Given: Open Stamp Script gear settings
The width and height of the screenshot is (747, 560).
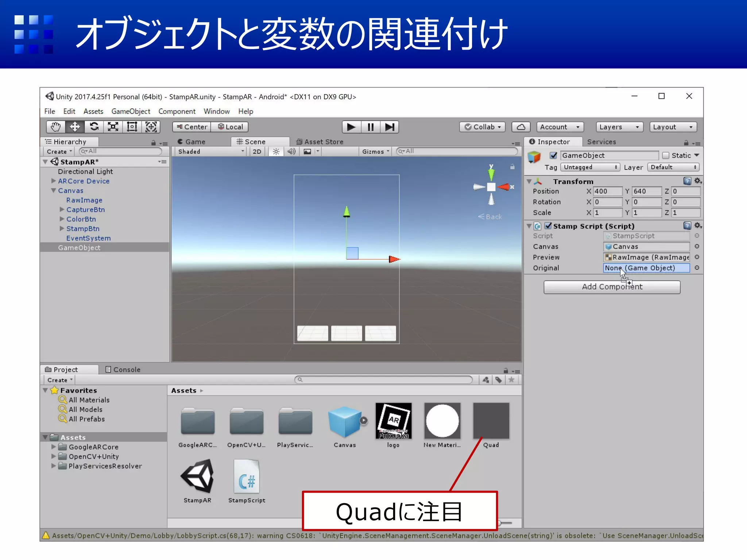Looking at the screenshot, I should pos(698,226).
